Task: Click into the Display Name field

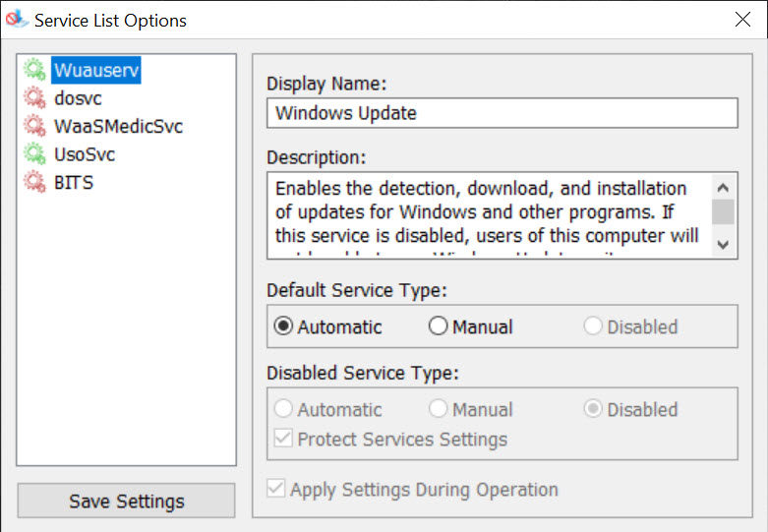Action: pos(502,113)
